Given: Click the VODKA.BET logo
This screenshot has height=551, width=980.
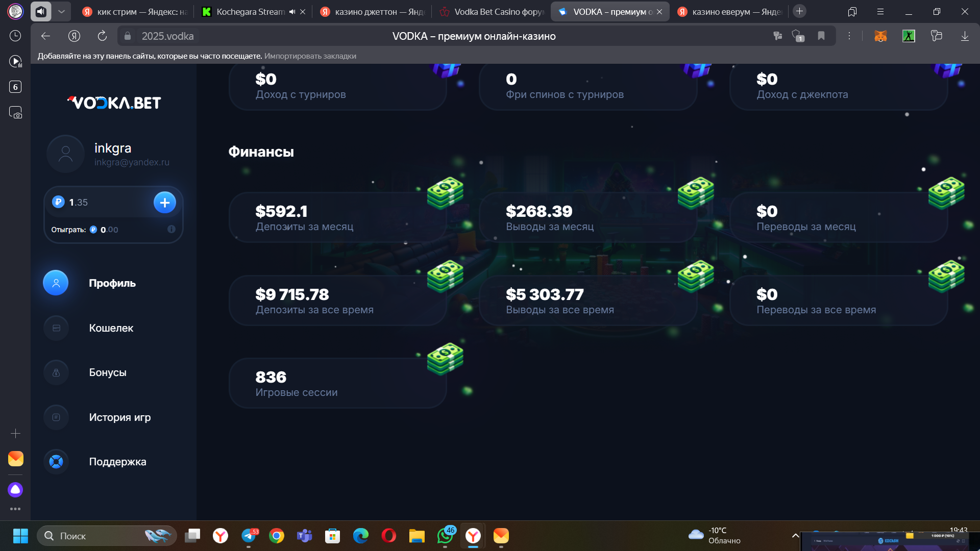Looking at the screenshot, I should (114, 103).
